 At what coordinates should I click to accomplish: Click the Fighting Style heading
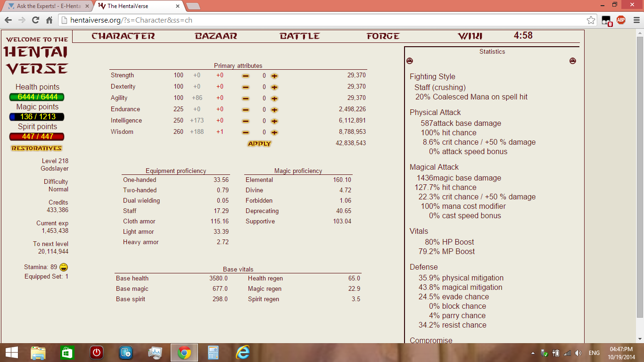pos(432,77)
